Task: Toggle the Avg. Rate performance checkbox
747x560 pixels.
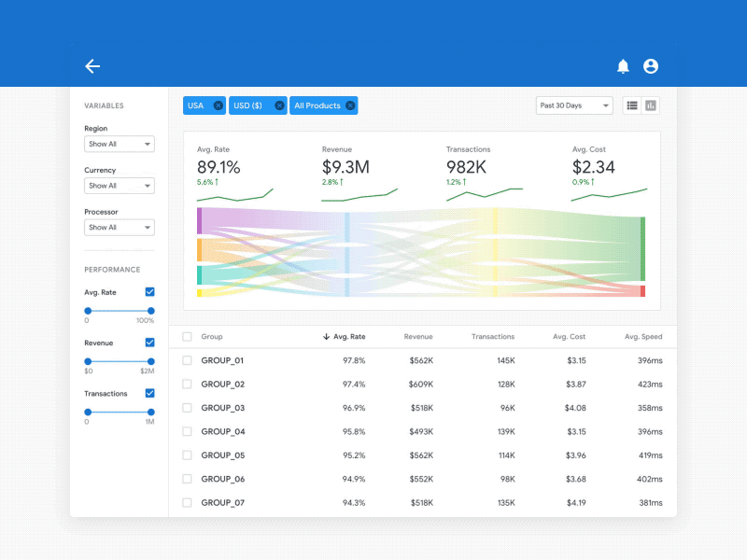Action: tap(149, 292)
